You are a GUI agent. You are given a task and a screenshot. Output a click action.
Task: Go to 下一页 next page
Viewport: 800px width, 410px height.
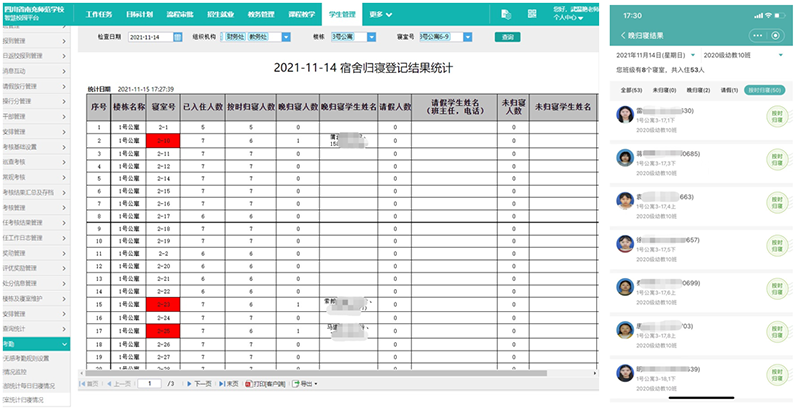(x=198, y=383)
